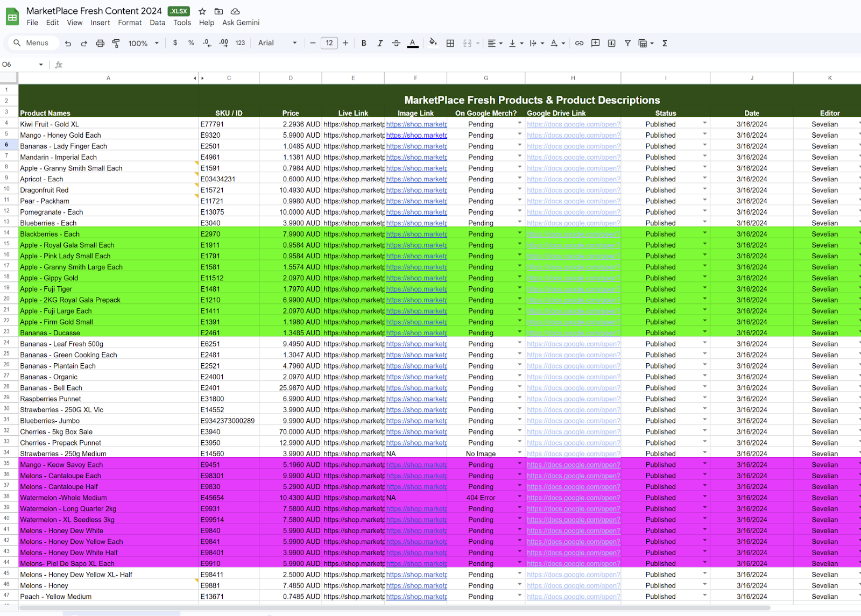Decrease font size minus button
The image size is (861, 616).
coord(313,43)
